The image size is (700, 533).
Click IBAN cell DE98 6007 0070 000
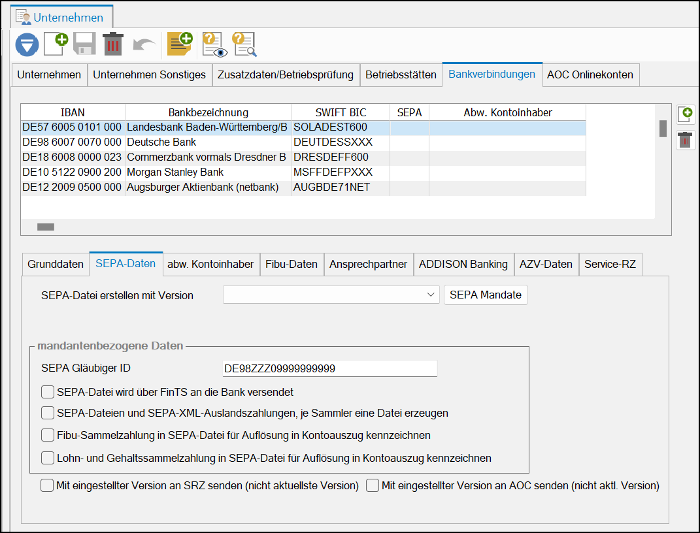point(72,142)
